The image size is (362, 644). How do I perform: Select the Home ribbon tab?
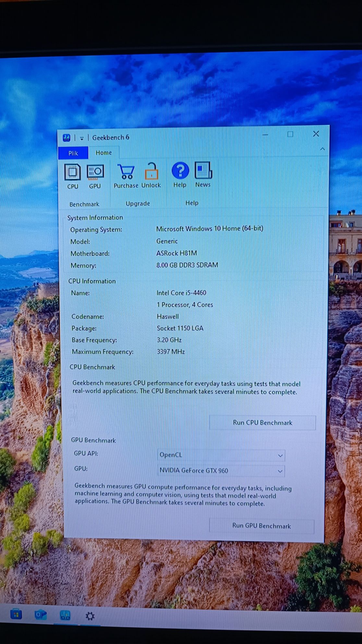point(104,153)
